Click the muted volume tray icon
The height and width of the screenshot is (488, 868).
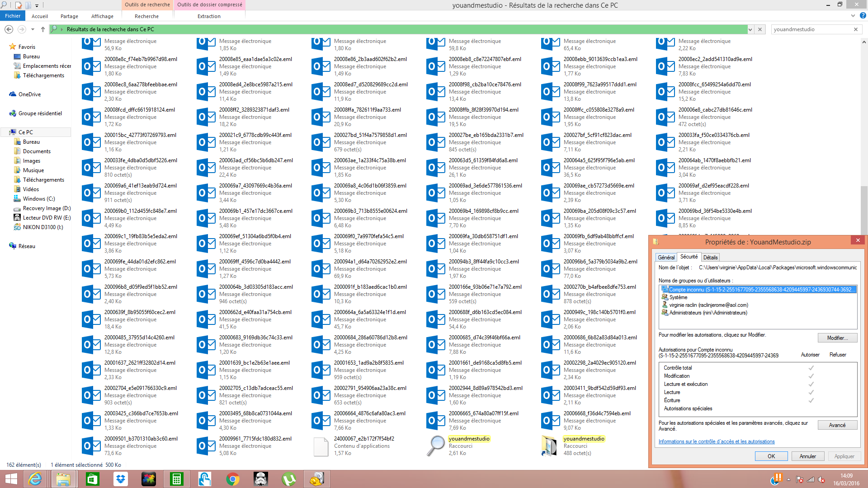821,479
